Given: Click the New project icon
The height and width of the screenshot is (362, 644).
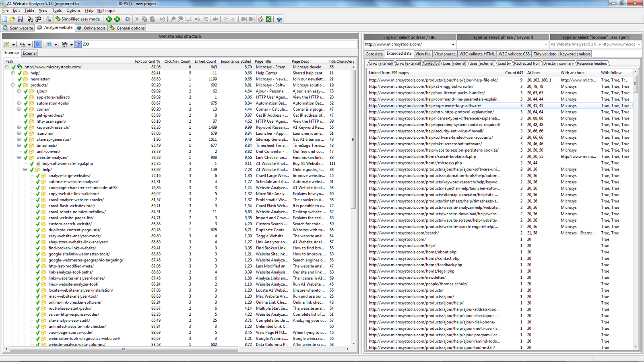Looking at the screenshot, I should coord(5,19).
